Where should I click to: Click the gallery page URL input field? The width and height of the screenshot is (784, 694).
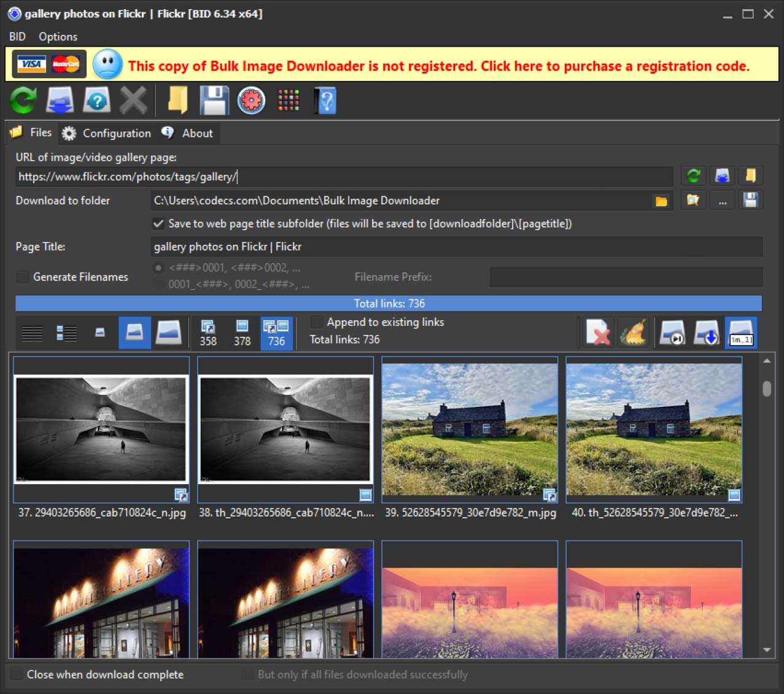(344, 177)
